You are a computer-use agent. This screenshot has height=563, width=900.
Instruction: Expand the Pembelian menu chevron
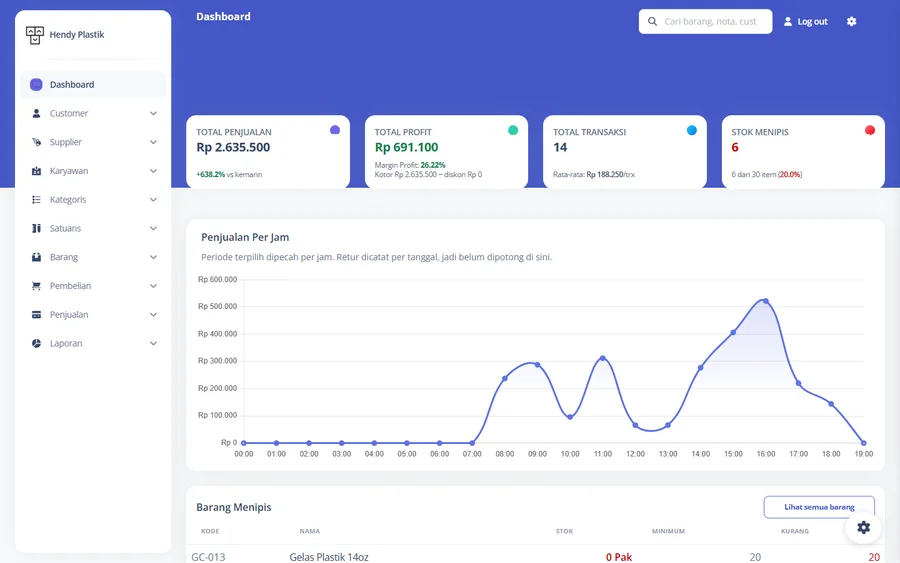pos(153,285)
